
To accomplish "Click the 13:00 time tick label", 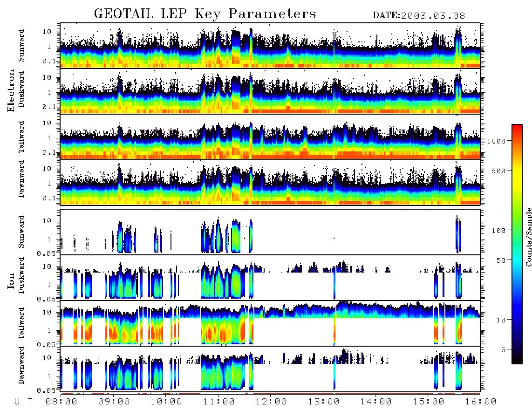I will point(324,402).
